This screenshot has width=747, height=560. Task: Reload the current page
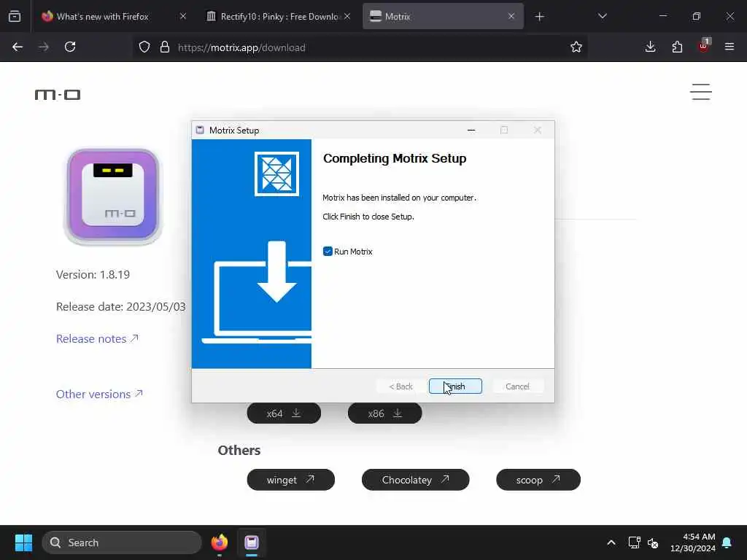tap(70, 47)
